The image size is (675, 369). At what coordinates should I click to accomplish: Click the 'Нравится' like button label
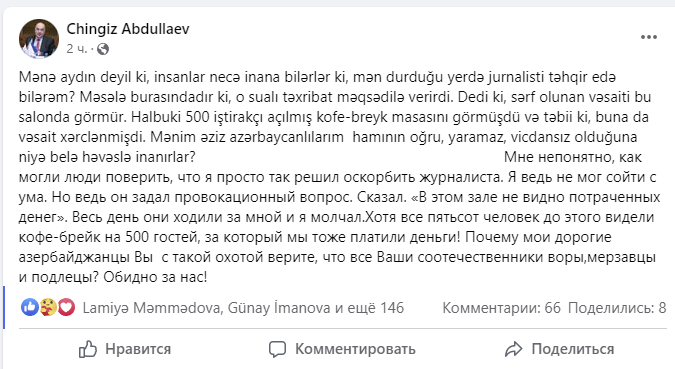138,349
